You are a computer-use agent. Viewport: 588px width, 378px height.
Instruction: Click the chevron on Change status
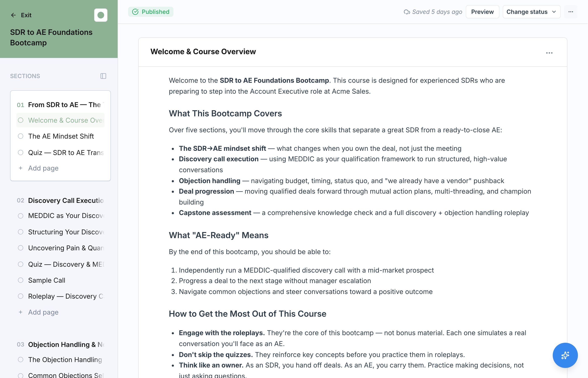[x=554, y=12]
